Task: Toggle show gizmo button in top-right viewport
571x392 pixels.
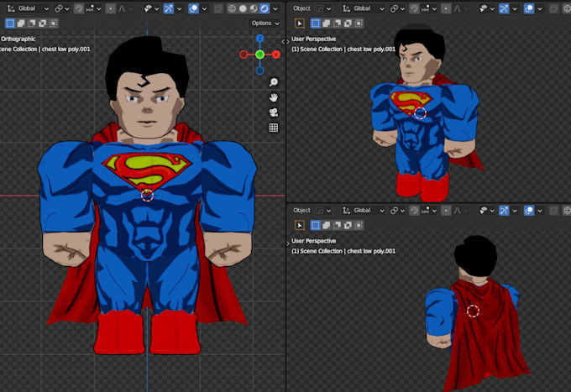Action: tap(504, 8)
